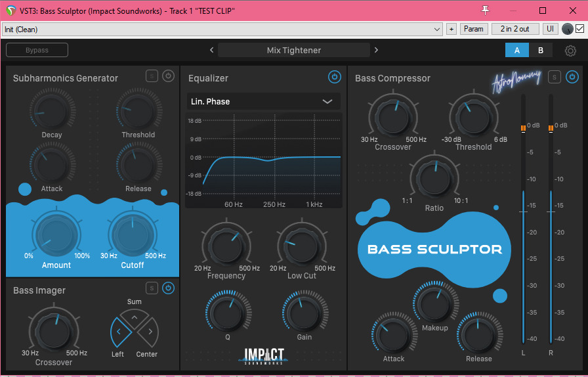Click the Bass Compressor solo icon

pyautogui.click(x=555, y=77)
